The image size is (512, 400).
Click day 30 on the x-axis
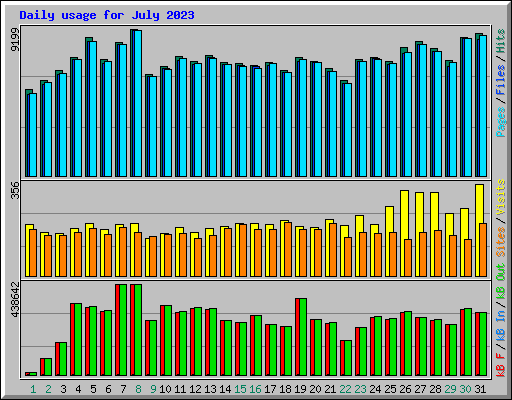(x=465, y=389)
